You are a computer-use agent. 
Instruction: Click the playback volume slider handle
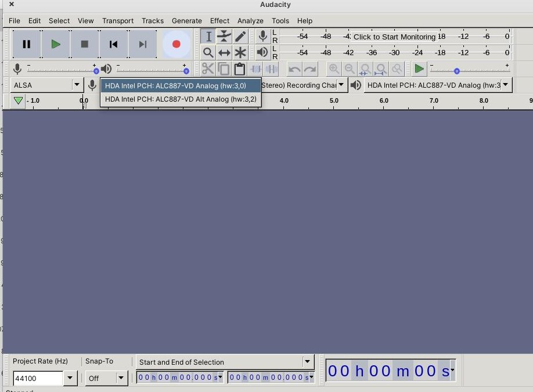click(186, 71)
